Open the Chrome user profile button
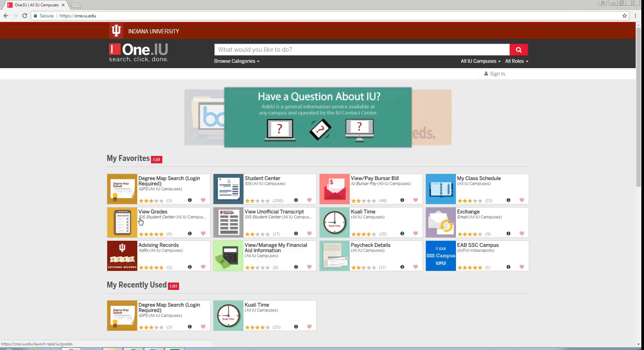Viewport: 644px width, 350px height. (x=603, y=3)
